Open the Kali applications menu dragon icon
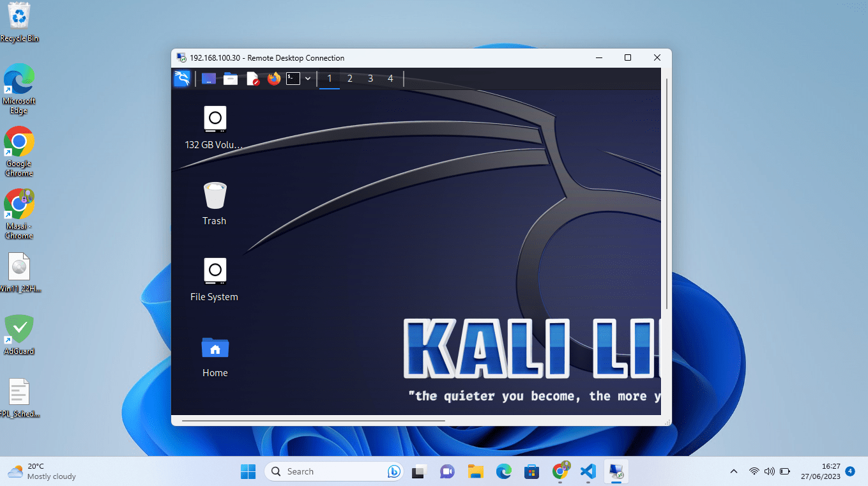The image size is (868, 486). (182, 79)
